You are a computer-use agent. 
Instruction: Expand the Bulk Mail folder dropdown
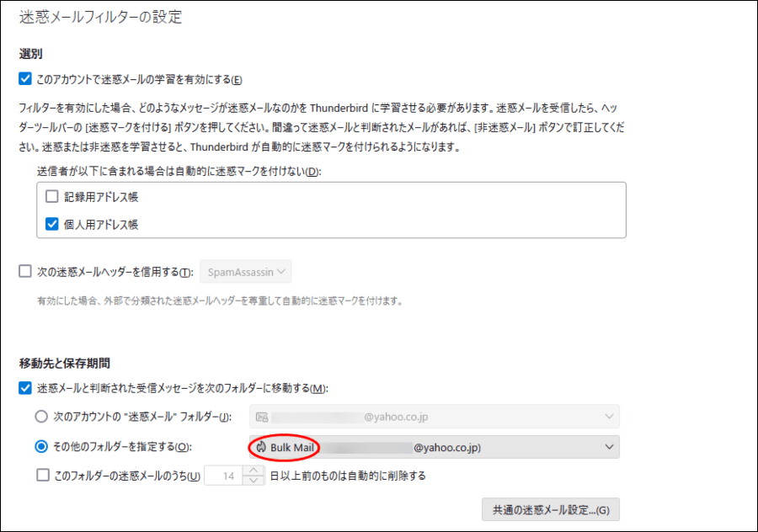(434, 448)
